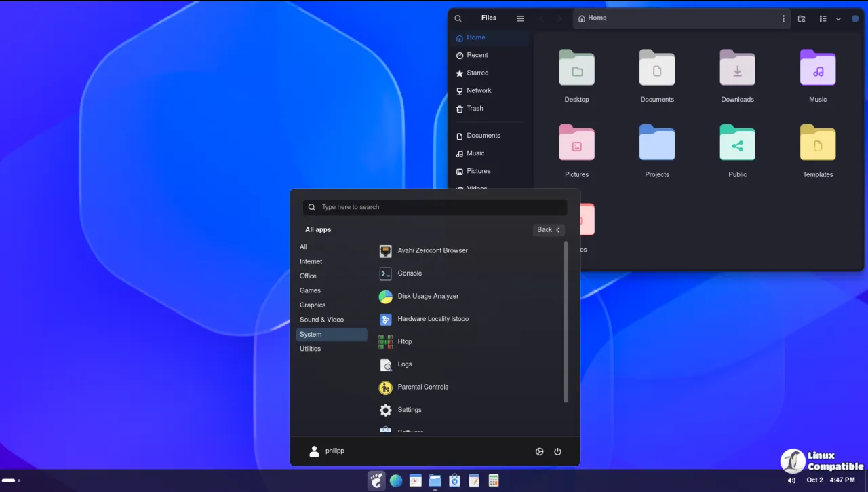868x492 pixels.
Task: Open Trash in Files sidebar
Action: (488, 108)
